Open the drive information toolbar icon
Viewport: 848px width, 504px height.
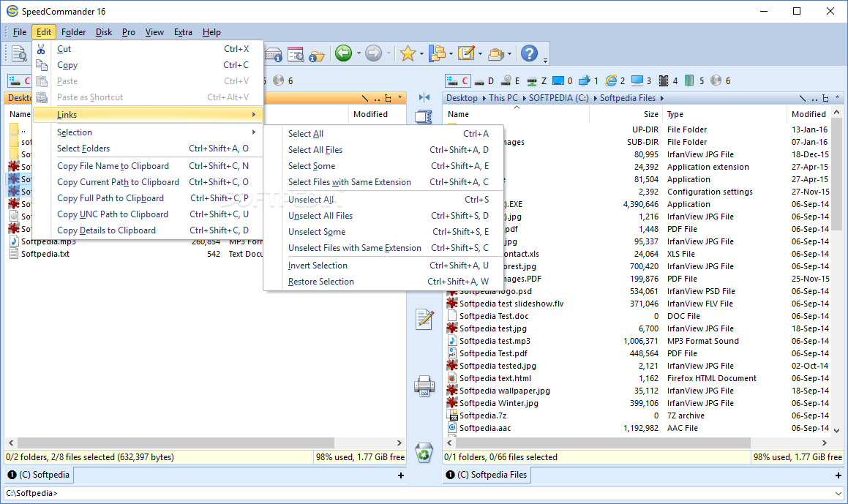[x=274, y=53]
